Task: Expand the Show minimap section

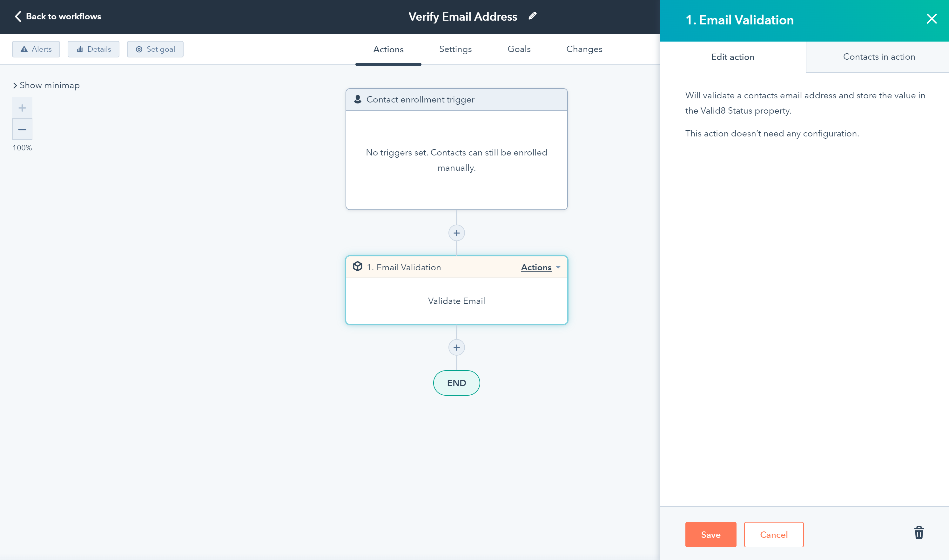Action: tap(46, 85)
